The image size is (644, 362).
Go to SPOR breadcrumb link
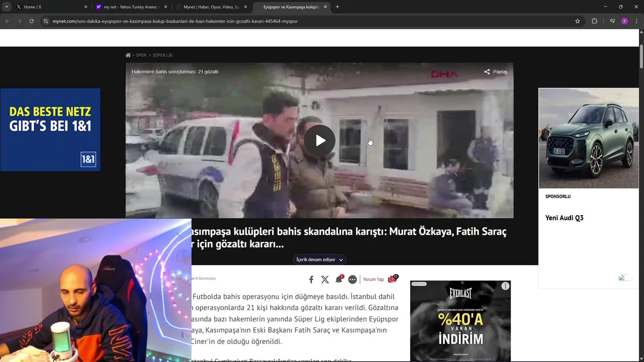click(141, 55)
